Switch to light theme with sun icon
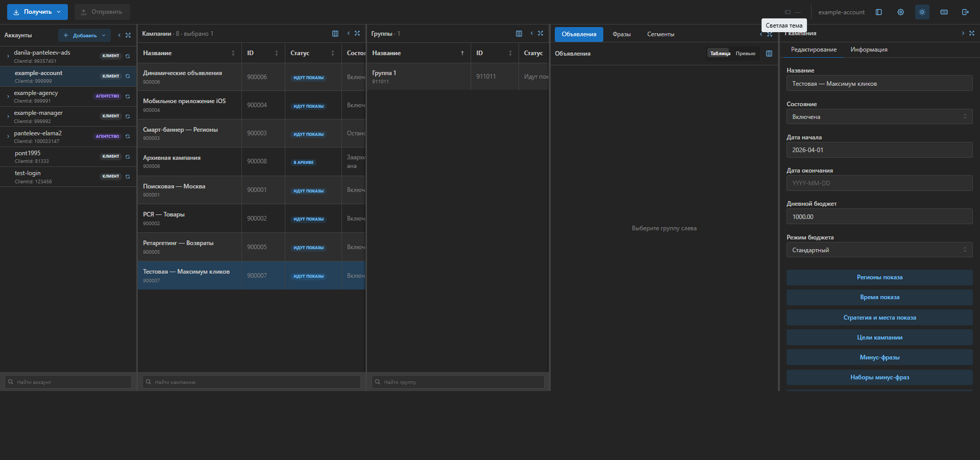Image resolution: width=980 pixels, height=460 pixels. [922, 12]
